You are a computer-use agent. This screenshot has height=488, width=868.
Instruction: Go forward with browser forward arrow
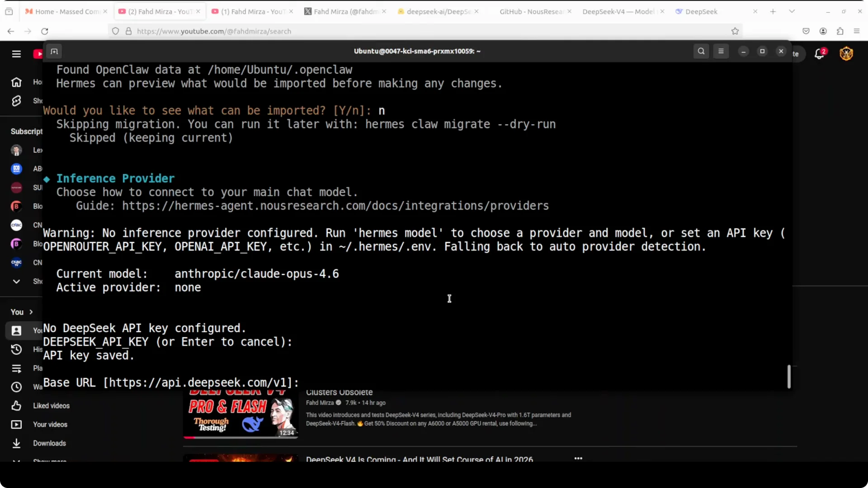point(28,31)
